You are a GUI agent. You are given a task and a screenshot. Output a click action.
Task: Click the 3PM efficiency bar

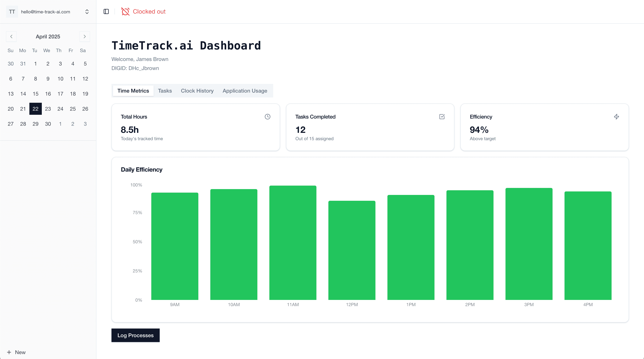tap(529, 244)
